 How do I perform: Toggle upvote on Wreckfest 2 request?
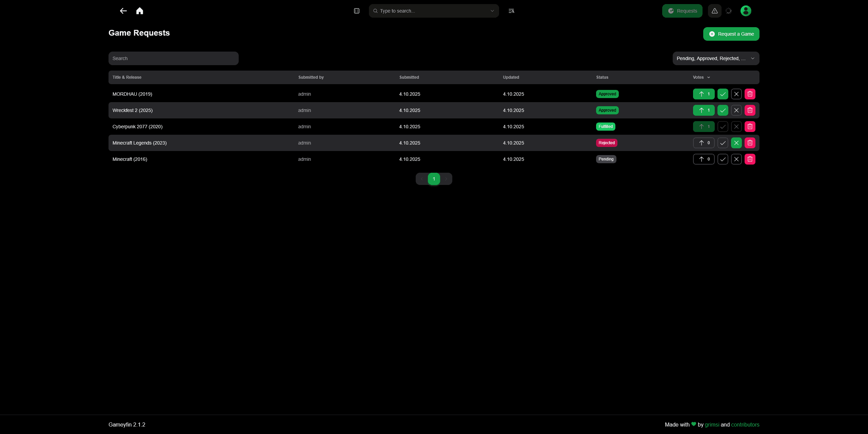point(704,110)
